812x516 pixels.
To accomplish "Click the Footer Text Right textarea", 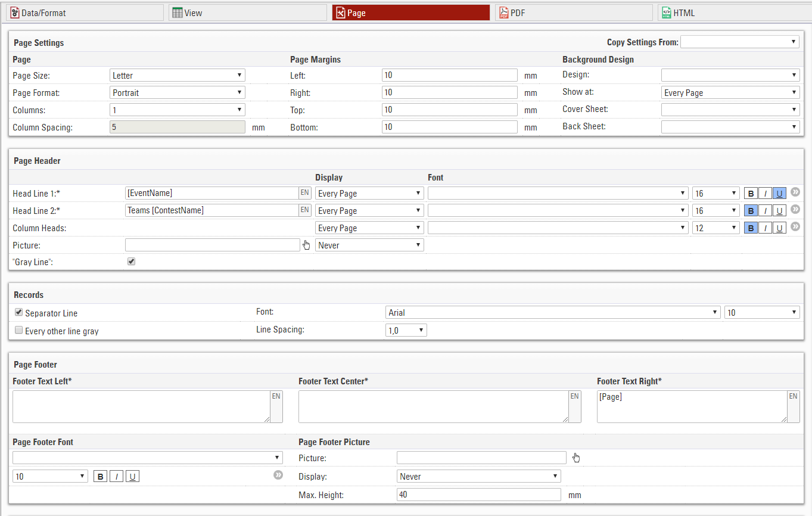I will coord(692,406).
